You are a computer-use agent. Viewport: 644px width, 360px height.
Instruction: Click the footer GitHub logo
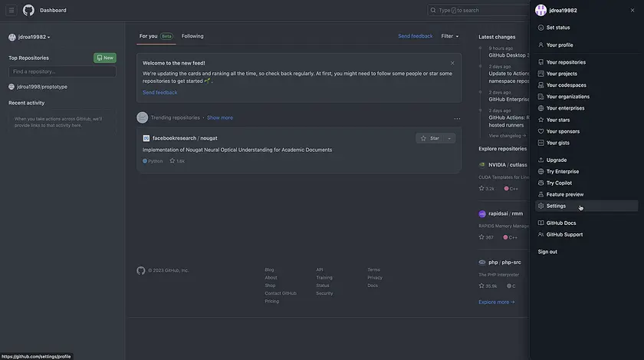(141, 271)
